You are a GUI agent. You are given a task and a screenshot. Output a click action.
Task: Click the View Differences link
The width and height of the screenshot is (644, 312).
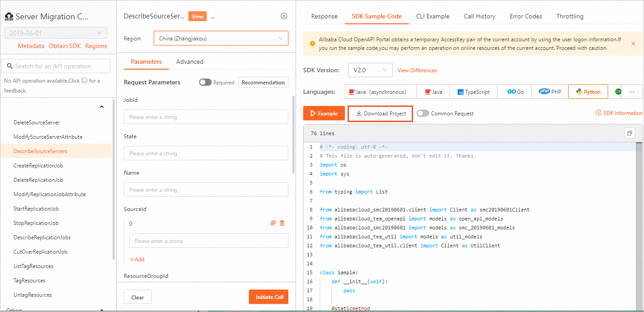[417, 70]
